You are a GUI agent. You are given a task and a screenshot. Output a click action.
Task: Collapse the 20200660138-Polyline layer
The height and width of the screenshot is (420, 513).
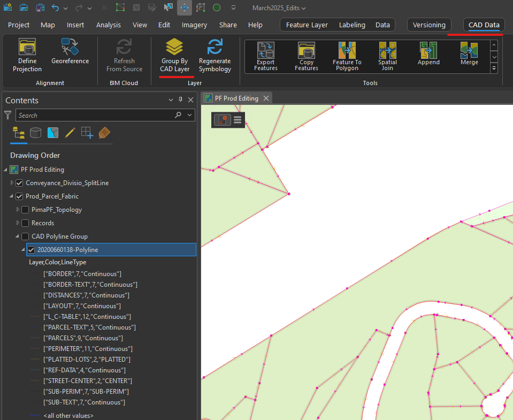tap(22, 249)
